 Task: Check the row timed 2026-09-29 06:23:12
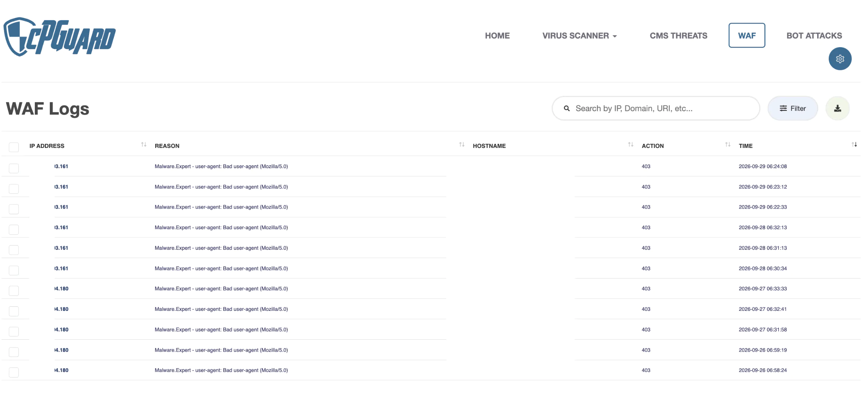(14, 188)
